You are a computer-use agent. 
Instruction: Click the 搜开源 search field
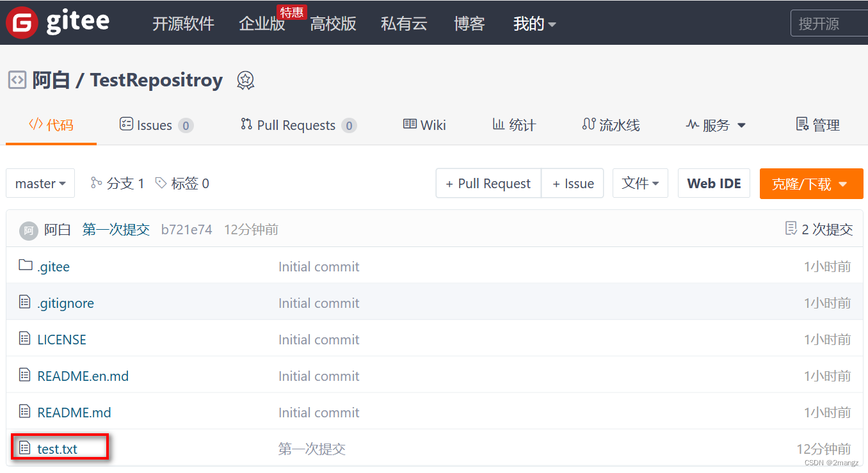(x=829, y=24)
